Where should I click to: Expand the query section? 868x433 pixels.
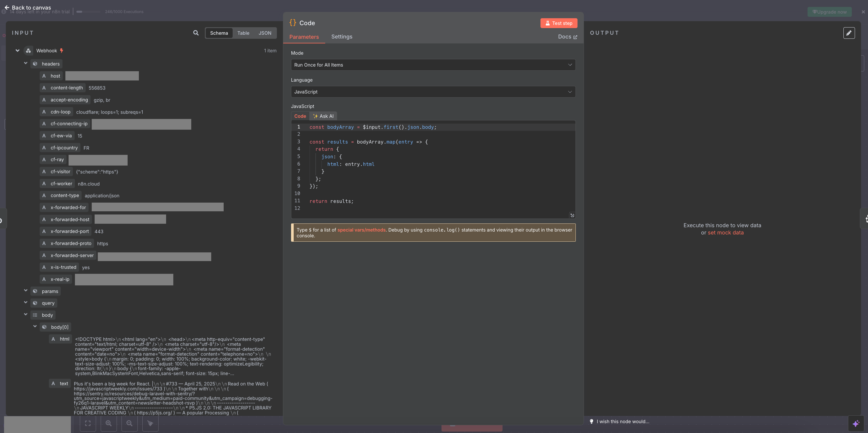coord(26,302)
